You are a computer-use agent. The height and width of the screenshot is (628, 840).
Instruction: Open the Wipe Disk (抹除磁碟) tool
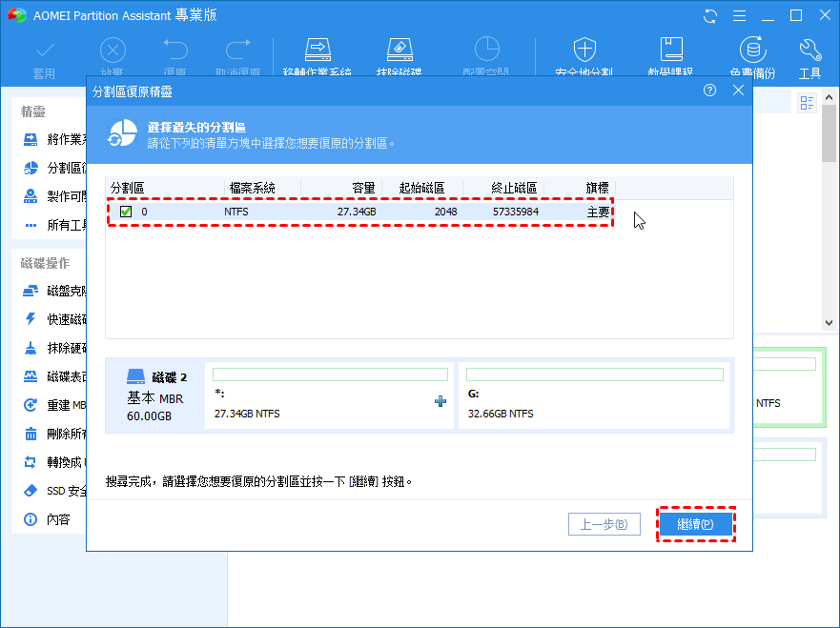click(400, 57)
